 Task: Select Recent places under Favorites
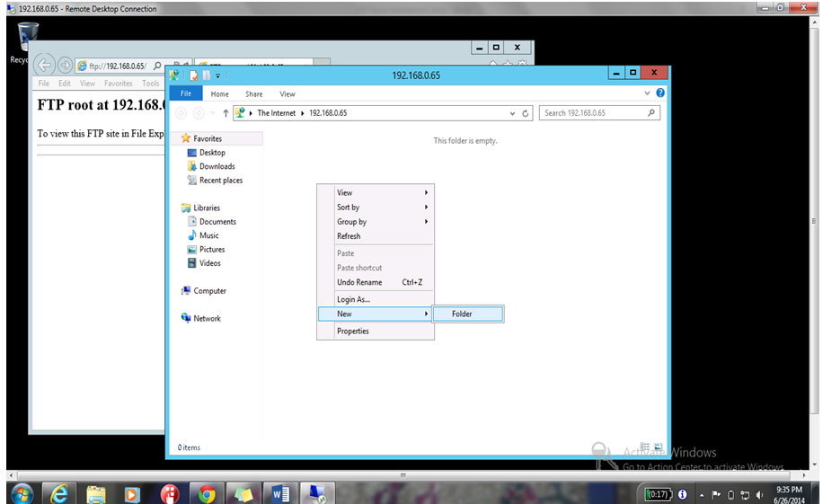click(221, 181)
